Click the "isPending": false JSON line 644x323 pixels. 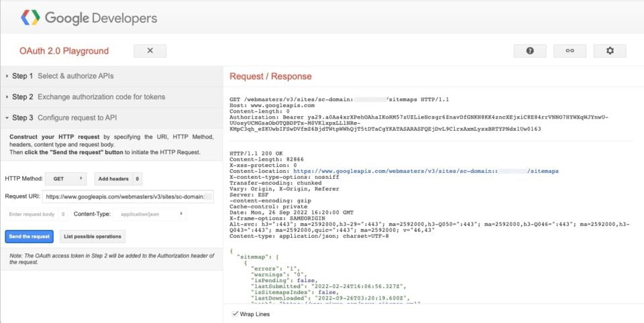[284, 280]
